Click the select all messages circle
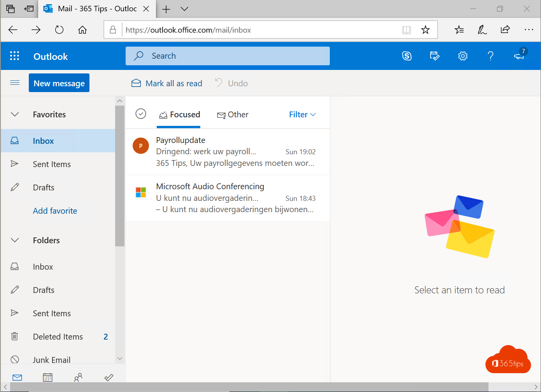This screenshot has width=541, height=392. click(x=141, y=114)
